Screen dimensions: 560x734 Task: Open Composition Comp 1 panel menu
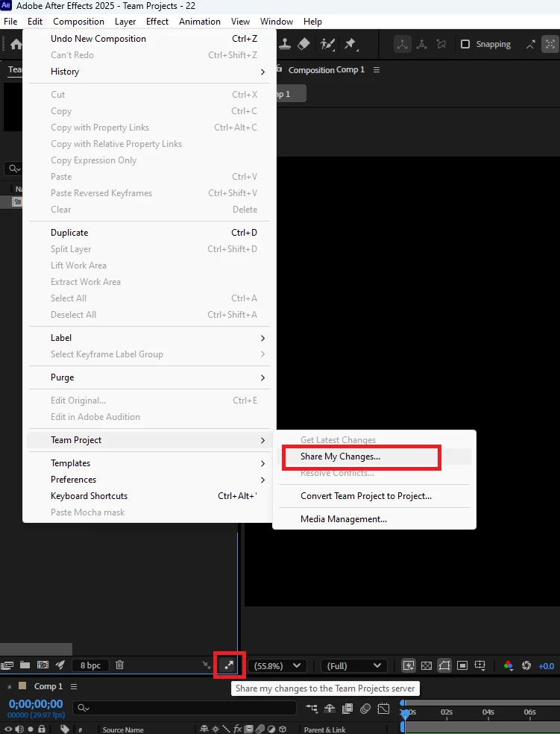tap(377, 70)
